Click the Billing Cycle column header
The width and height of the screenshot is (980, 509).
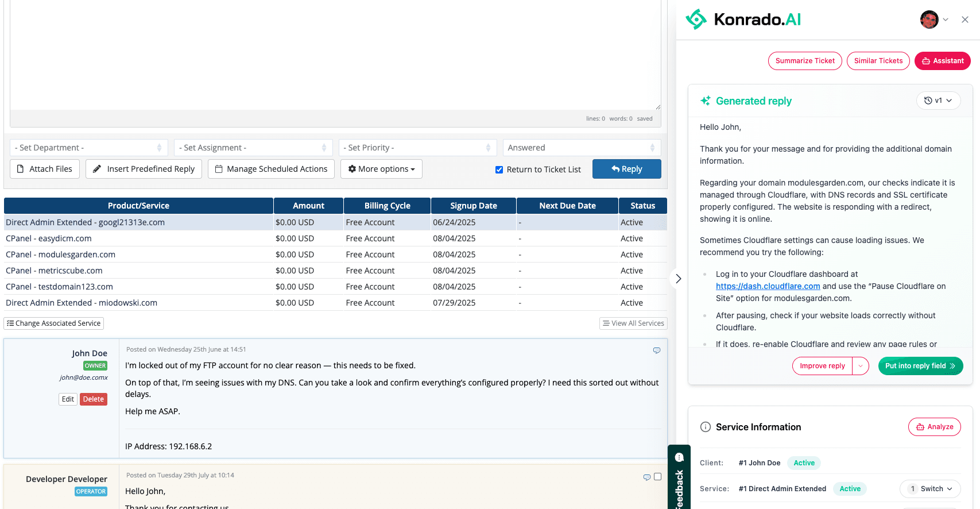388,206
